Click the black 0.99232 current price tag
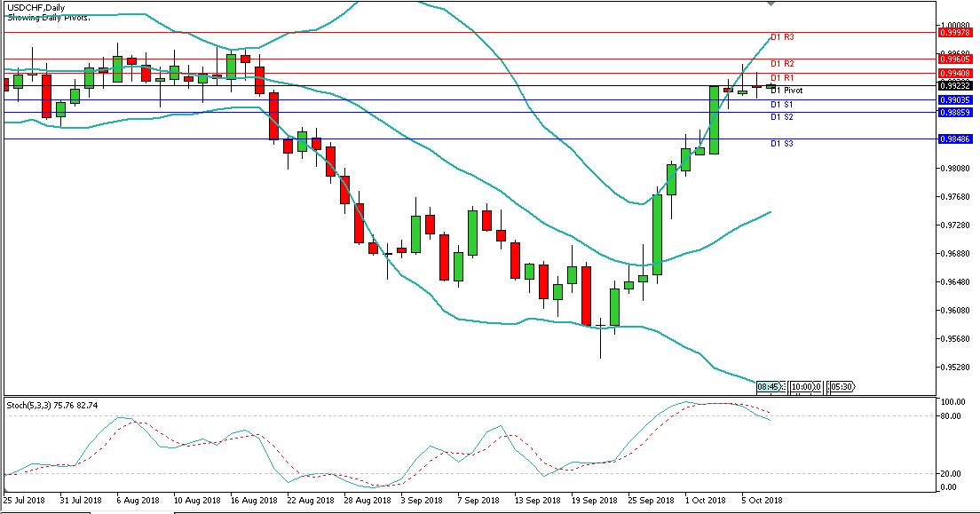The width and height of the screenshot is (980, 514). point(957,86)
